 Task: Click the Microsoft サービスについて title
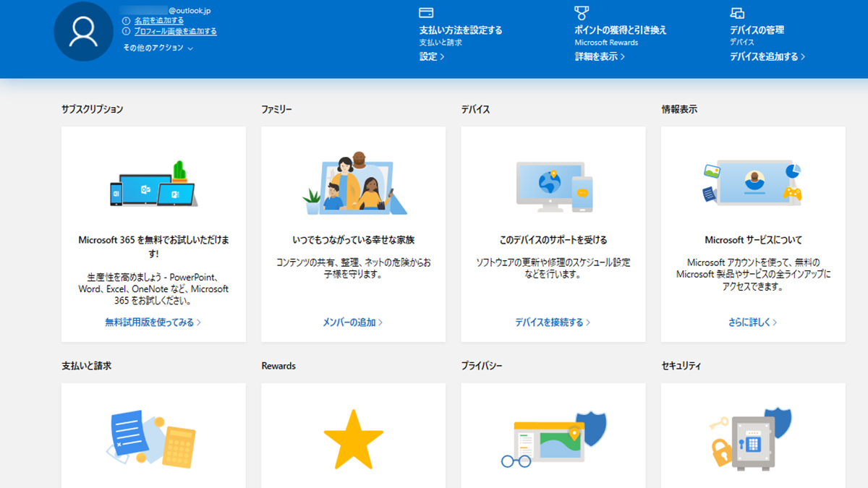click(753, 240)
